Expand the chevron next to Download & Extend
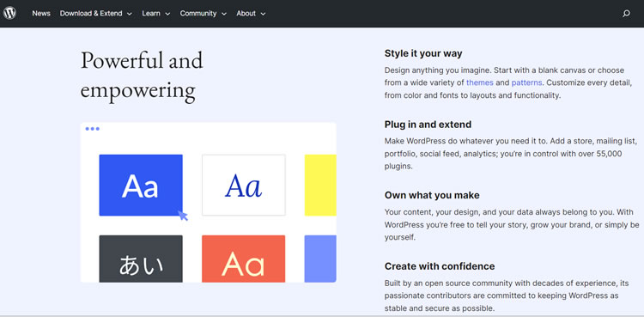This screenshot has height=317, width=644. click(130, 14)
